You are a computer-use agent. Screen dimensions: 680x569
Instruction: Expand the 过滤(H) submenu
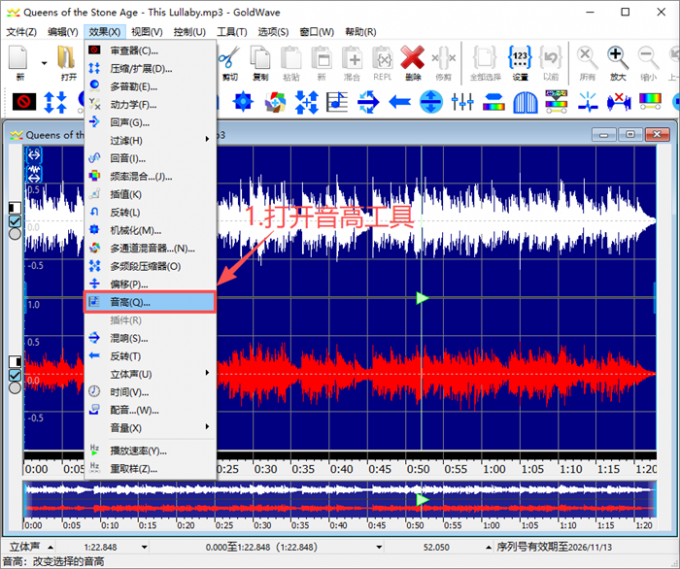point(150,141)
